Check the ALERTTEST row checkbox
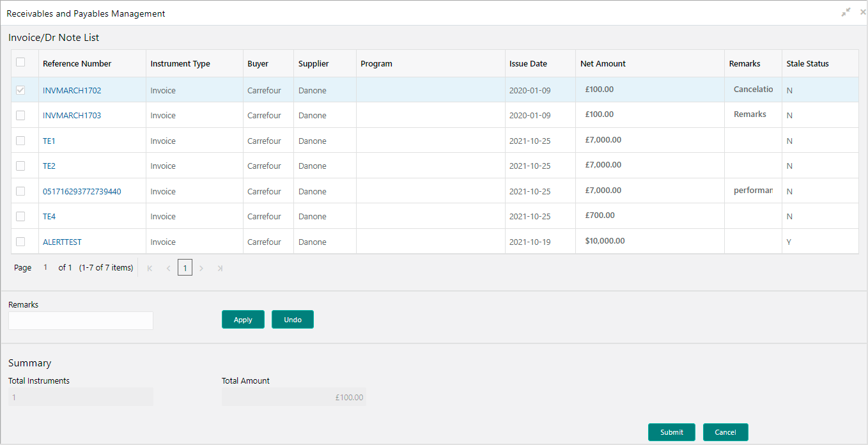 point(20,242)
